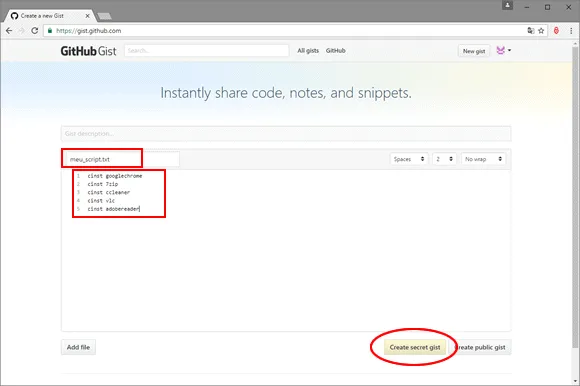
Task: Click the Chrome user profile icon
Action: click(x=508, y=5)
